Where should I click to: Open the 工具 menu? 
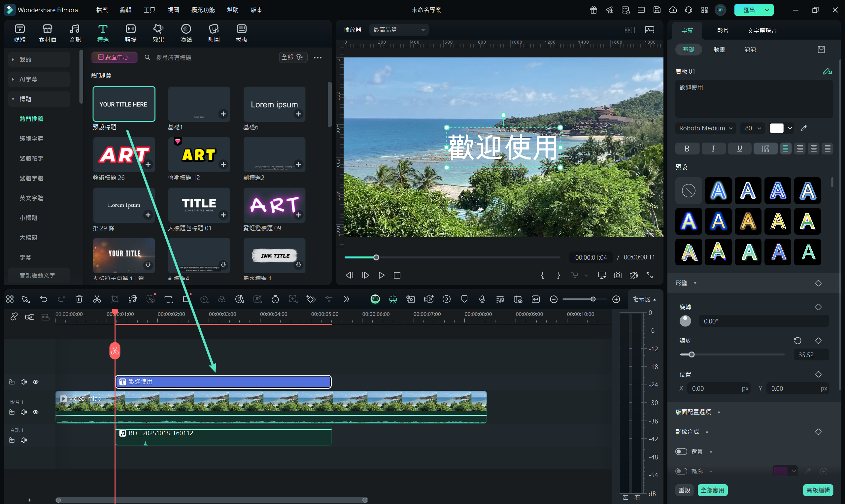(x=150, y=10)
